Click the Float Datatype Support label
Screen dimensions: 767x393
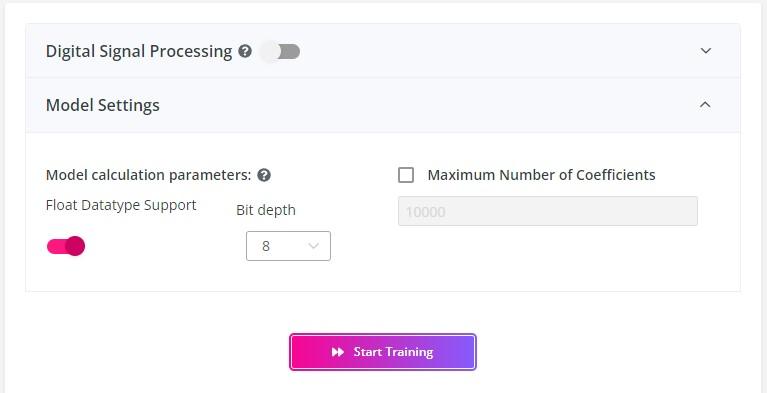click(121, 205)
